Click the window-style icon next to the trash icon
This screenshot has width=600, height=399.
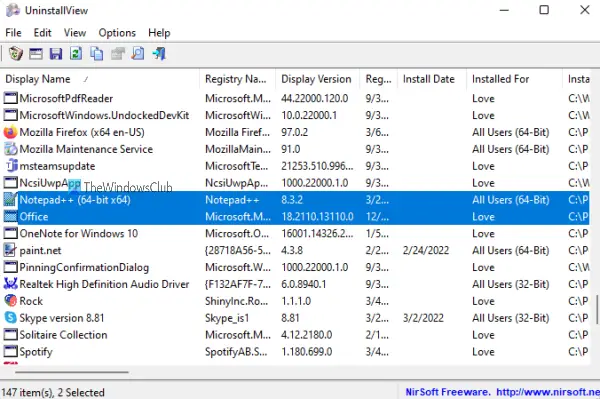pos(36,54)
